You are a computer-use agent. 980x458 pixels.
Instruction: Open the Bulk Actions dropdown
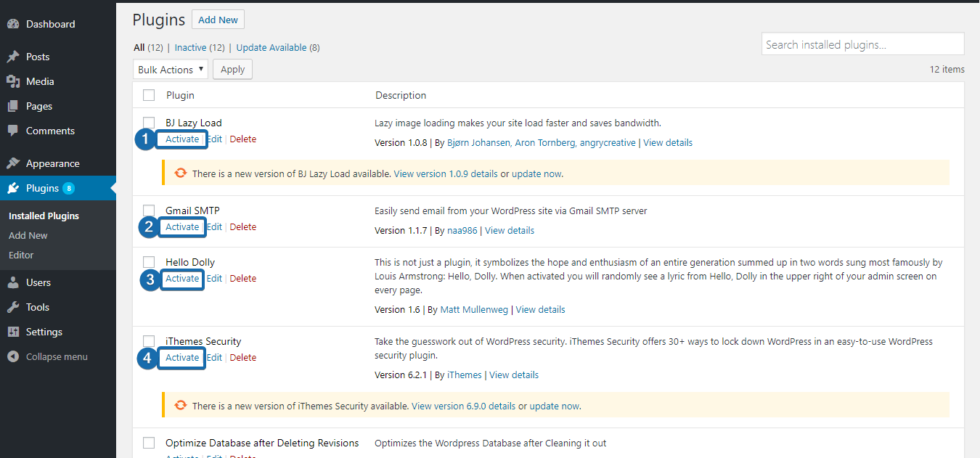tap(171, 70)
